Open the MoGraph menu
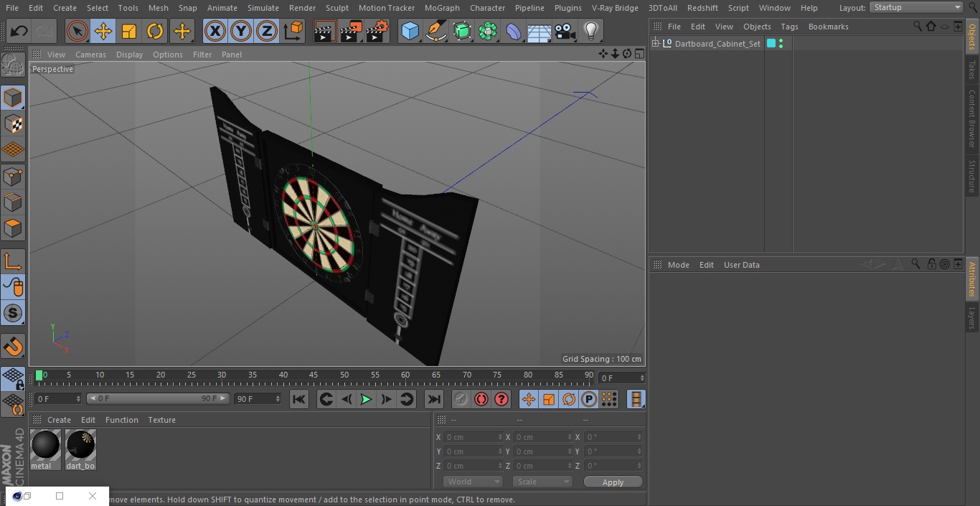Viewport: 980px width, 506px height. tap(442, 8)
